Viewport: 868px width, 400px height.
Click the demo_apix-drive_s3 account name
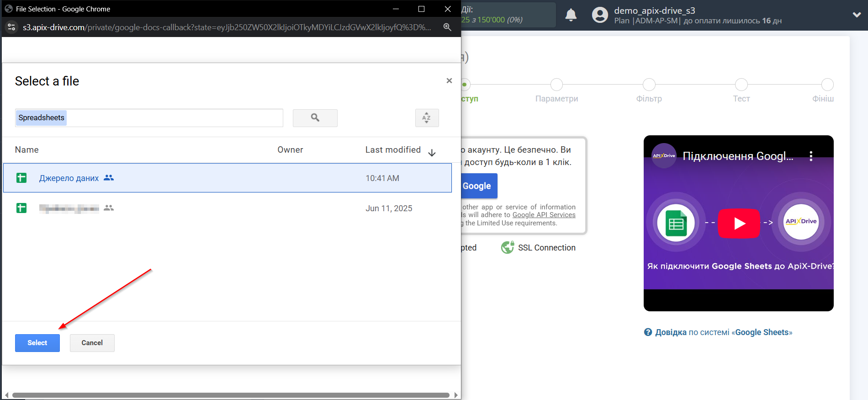655,11
